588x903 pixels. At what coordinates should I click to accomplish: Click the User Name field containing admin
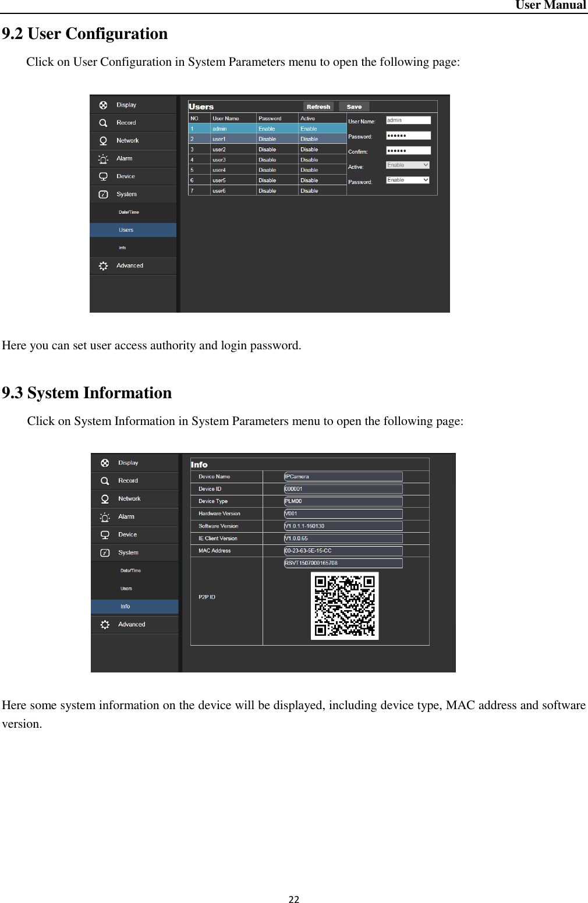[409, 121]
